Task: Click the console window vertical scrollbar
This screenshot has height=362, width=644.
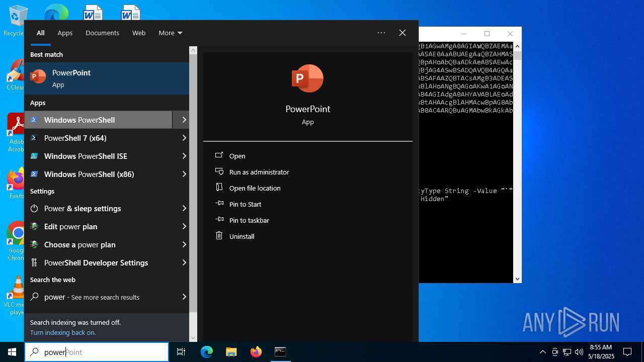Action: coord(517,161)
